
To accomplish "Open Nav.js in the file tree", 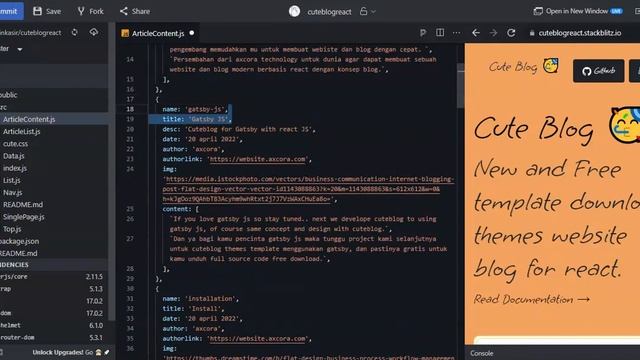I will [13, 192].
